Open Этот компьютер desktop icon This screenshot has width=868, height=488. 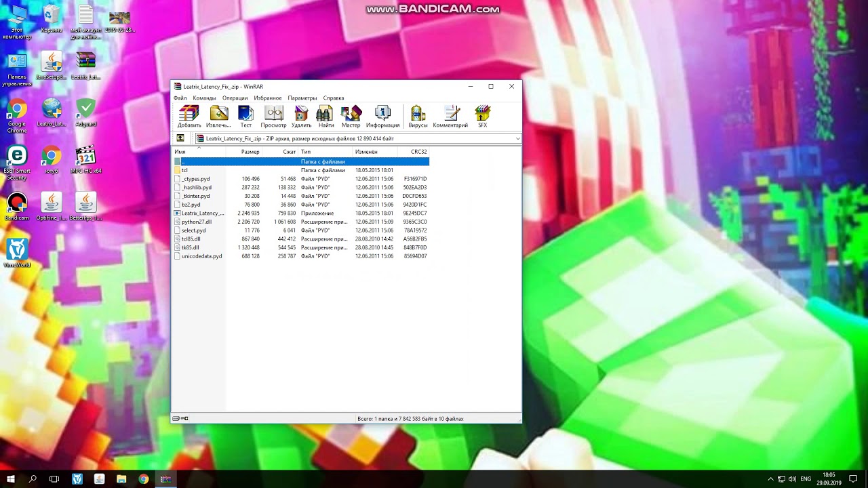tap(17, 22)
